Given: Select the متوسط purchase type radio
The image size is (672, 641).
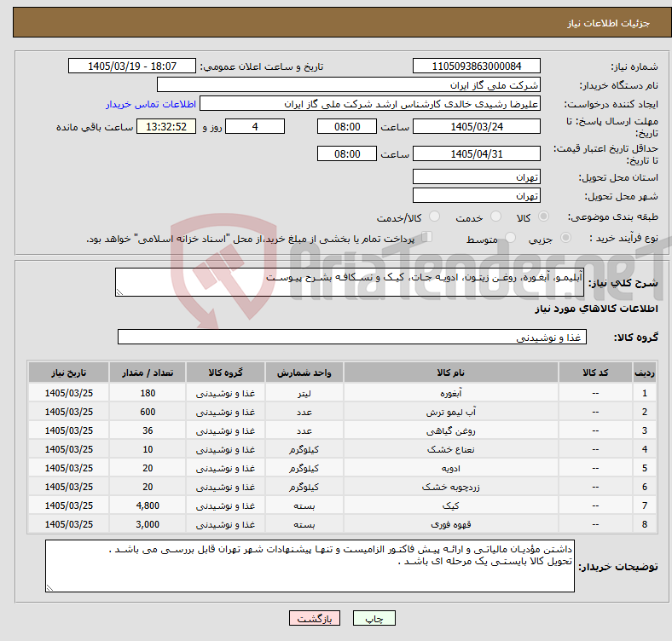Looking at the screenshot, I should [x=510, y=237].
